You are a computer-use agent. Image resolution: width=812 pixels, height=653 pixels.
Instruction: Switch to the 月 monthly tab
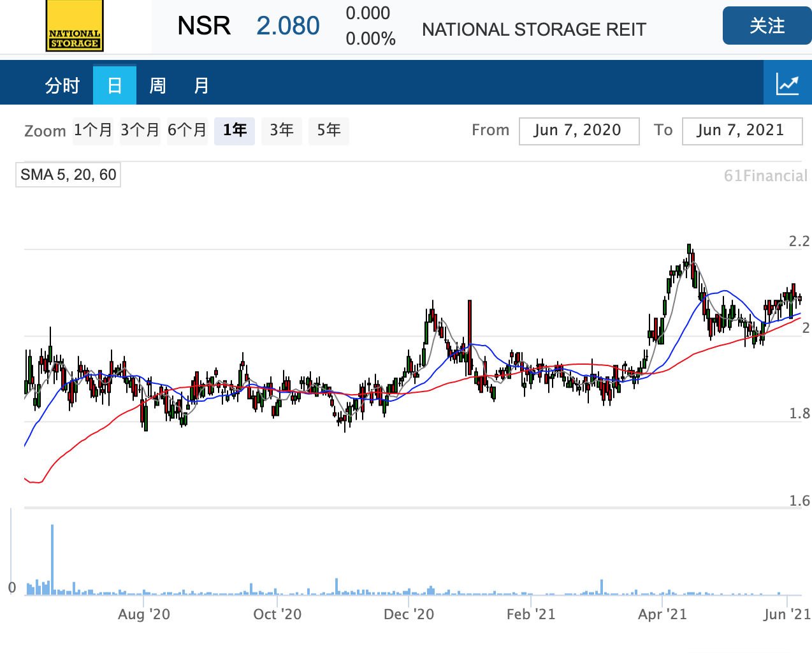coord(201,85)
